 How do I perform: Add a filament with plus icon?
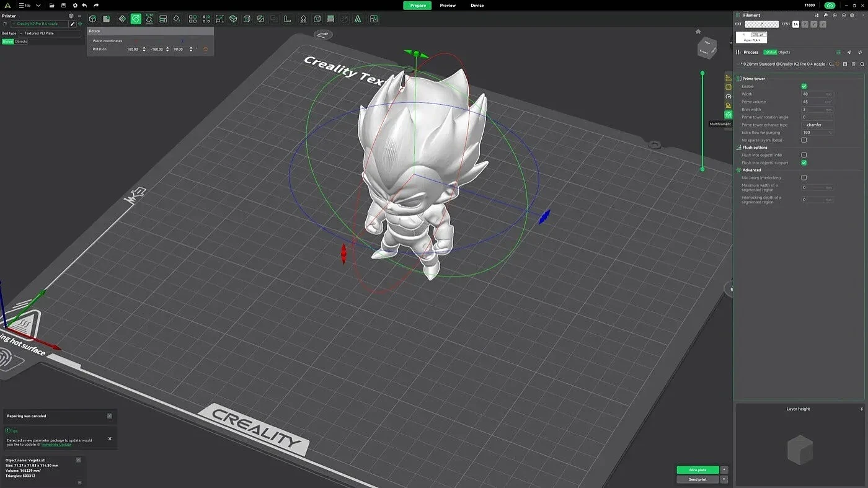pos(835,16)
